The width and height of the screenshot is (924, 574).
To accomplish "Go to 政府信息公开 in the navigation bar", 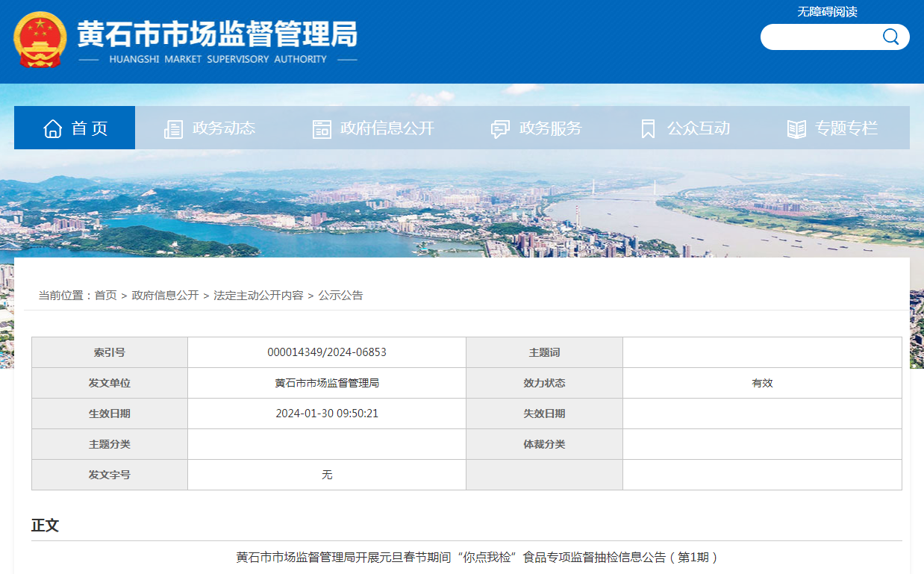I will pos(387,128).
